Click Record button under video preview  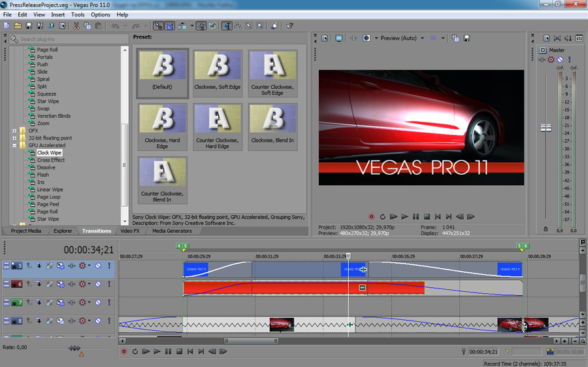371,217
